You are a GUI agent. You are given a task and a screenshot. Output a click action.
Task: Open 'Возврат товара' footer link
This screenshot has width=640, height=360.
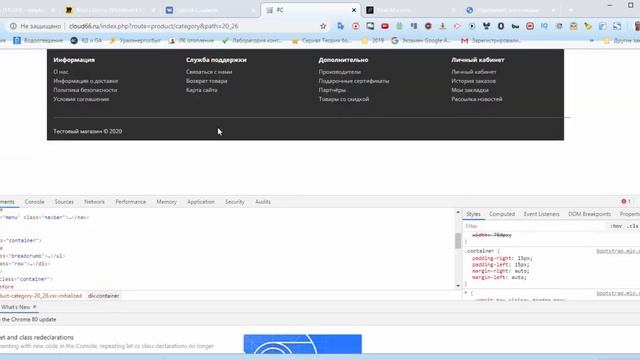(207, 81)
